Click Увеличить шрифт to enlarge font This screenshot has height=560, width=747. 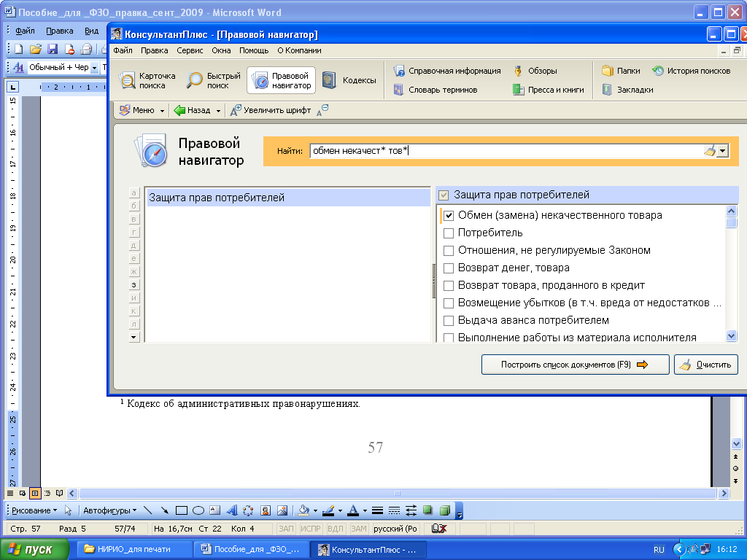[x=271, y=110]
